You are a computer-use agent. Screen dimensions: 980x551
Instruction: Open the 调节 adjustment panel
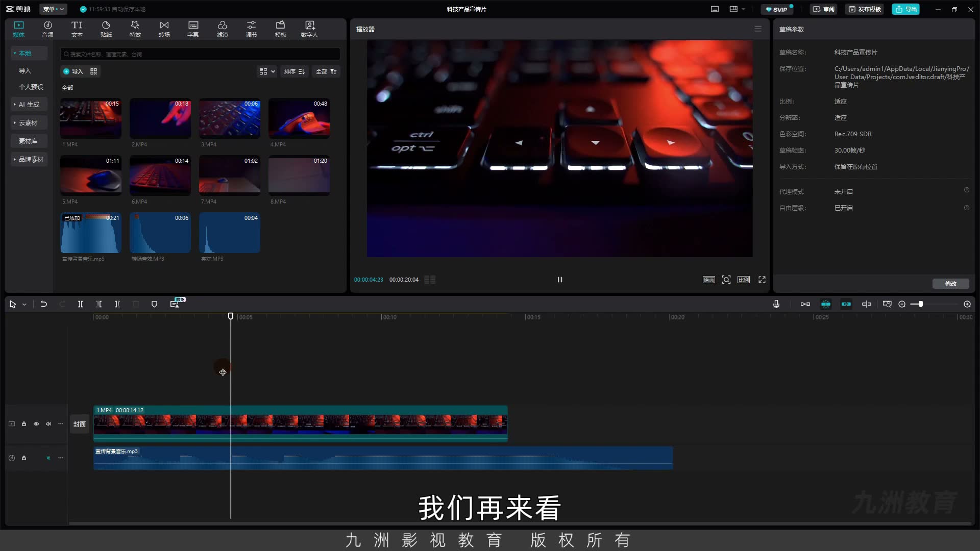tap(252, 29)
